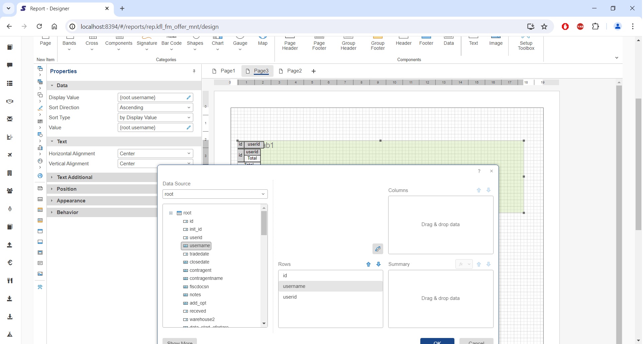Viewport: 644px width, 344px height.
Task: Select the contragentname field in tree
Action: 203,279
